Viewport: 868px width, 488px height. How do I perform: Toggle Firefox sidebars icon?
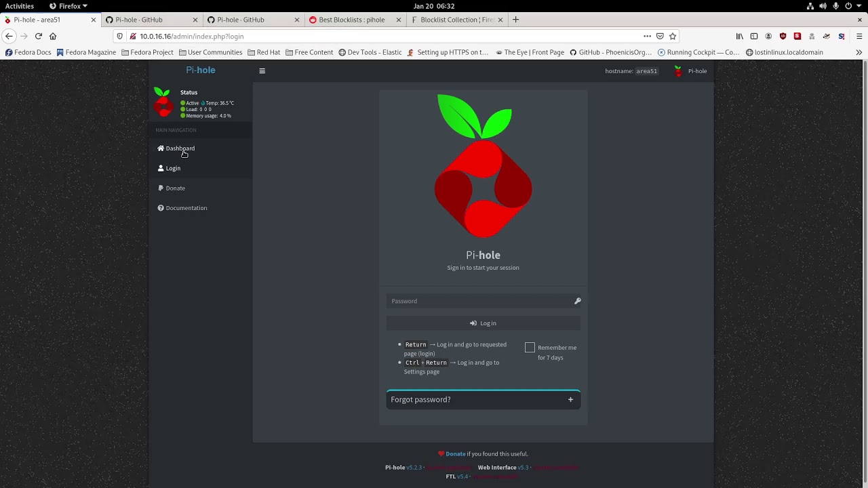(x=754, y=36)
